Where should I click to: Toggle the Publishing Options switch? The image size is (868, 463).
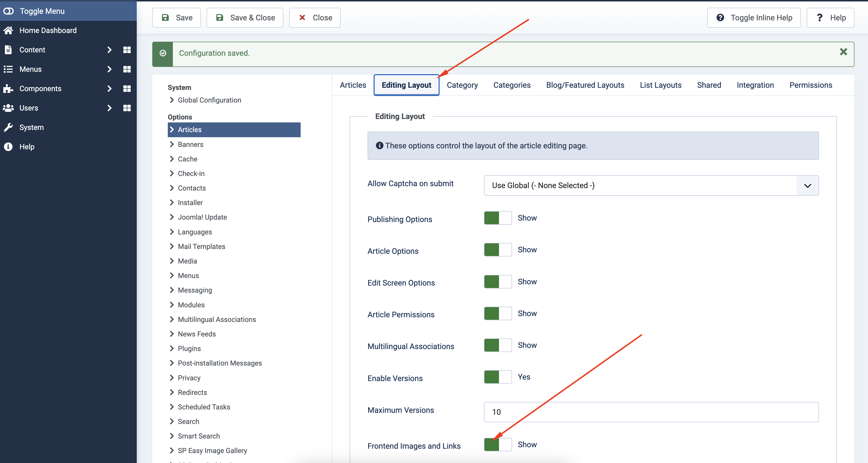[498, 218]
